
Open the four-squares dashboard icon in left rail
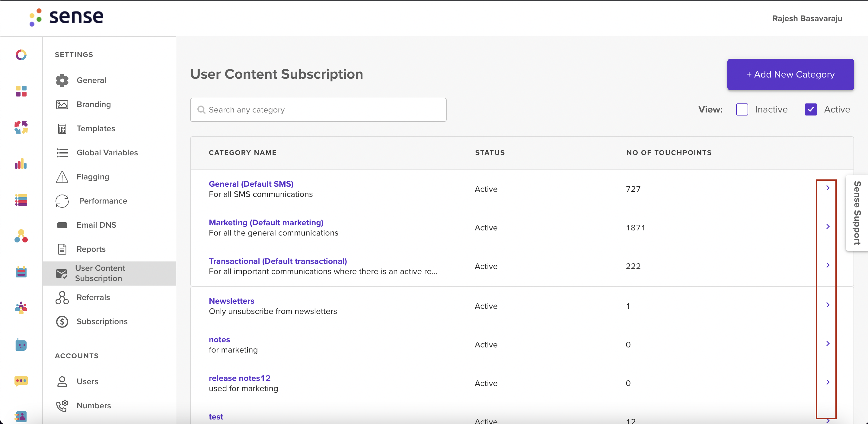(21, 91)
